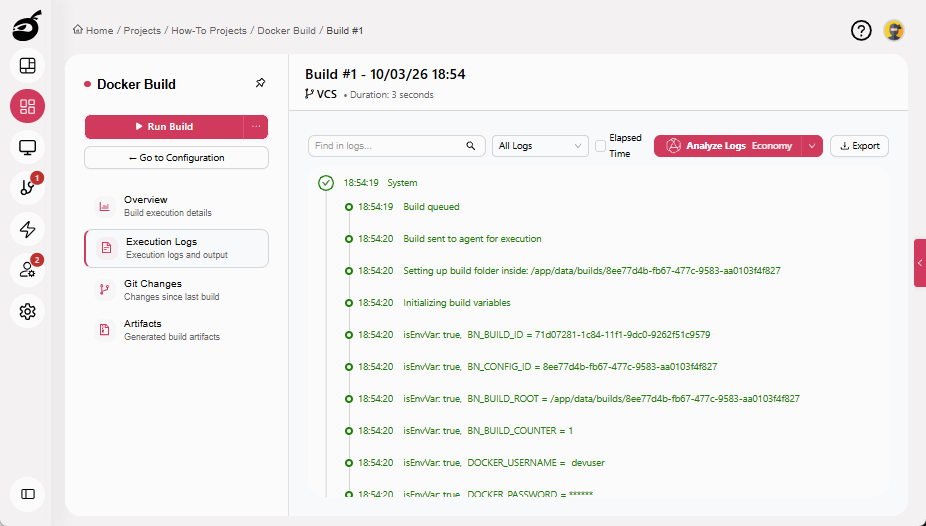Open the VCS branch icon with badge 1
This screenshot has width=926, height=526.
click(27, 188)
